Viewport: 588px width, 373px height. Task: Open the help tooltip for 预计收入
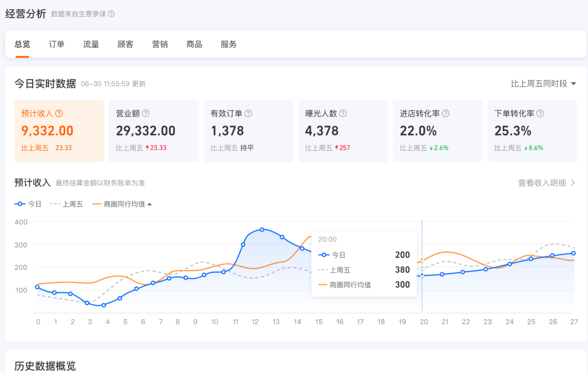pyautogui.click(x=59, y=113)
